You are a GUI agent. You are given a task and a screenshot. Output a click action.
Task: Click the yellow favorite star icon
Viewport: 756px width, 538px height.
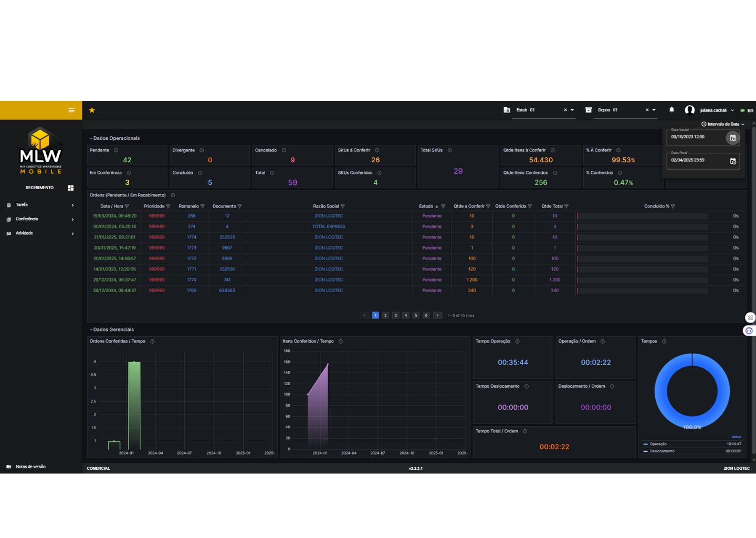coord(92,110)
